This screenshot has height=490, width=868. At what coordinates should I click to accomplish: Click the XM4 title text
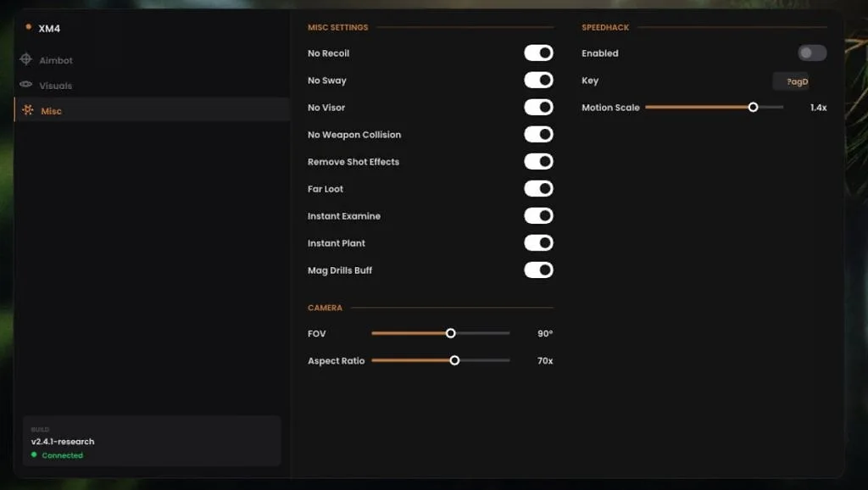[x=49, y=29]
